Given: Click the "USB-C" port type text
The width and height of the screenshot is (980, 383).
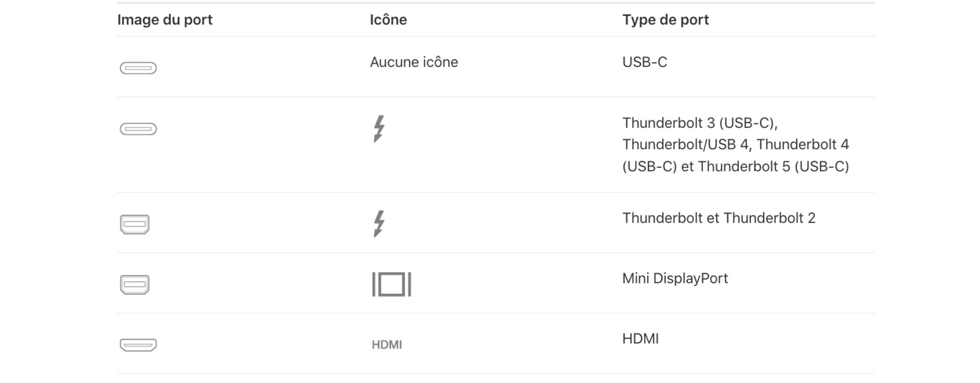Looking at the screenshot, I should click(x=645, y=62).
